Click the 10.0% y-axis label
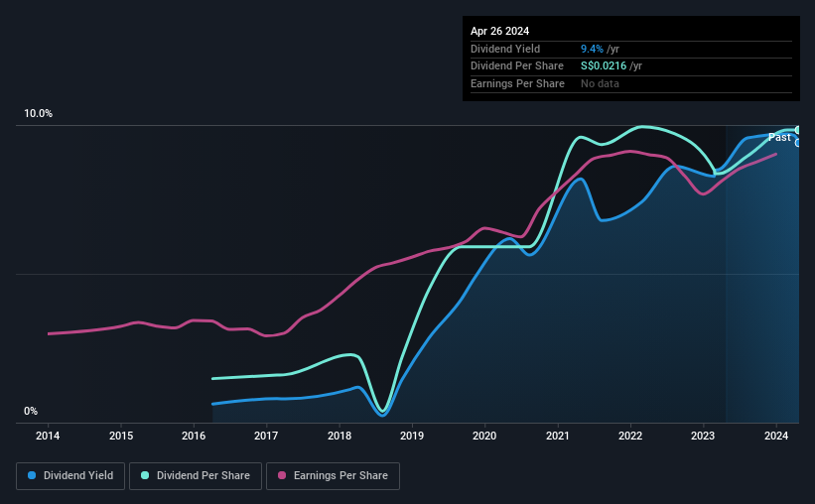Viewport: 815px width, 504px height. point(39,114)
